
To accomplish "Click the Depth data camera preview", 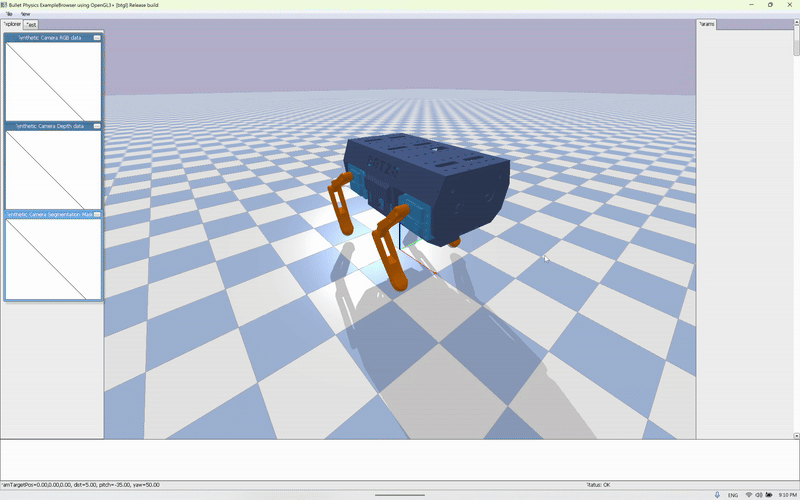I will (53, 169).
